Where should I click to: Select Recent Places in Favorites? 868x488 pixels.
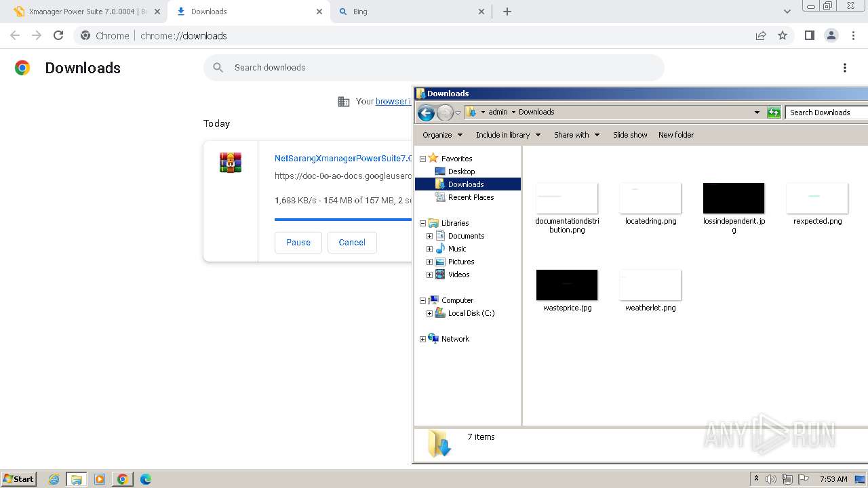471,197
